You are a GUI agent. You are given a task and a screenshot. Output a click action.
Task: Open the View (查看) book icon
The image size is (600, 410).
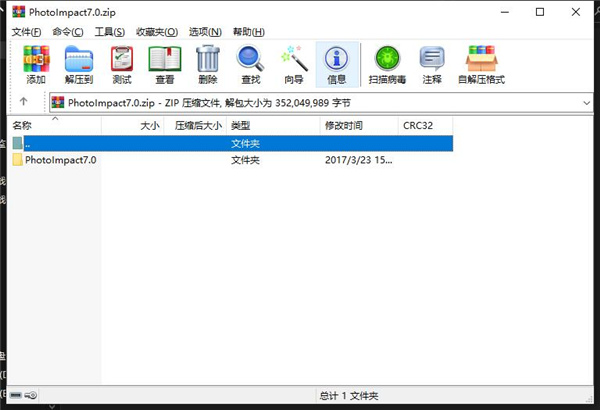click(165, 65)
